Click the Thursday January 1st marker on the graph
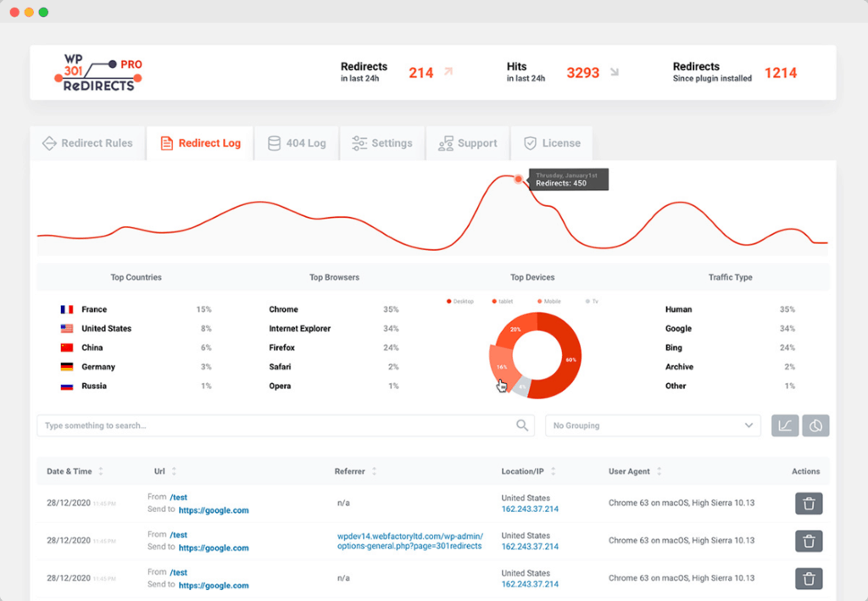 518,179
